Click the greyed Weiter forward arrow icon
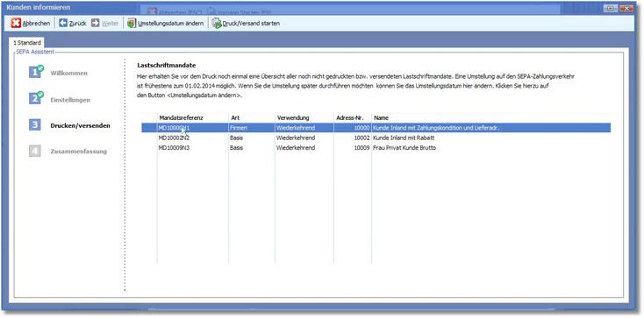This screenshot has height=318, width=644. click(x=96, y=23)
